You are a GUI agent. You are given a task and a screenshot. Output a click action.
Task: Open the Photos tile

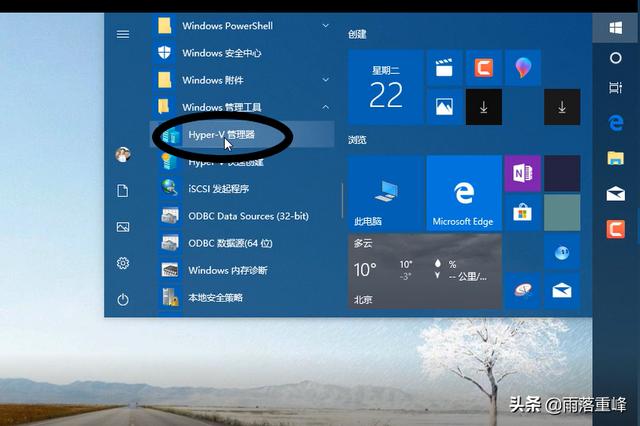click(444, 107)
